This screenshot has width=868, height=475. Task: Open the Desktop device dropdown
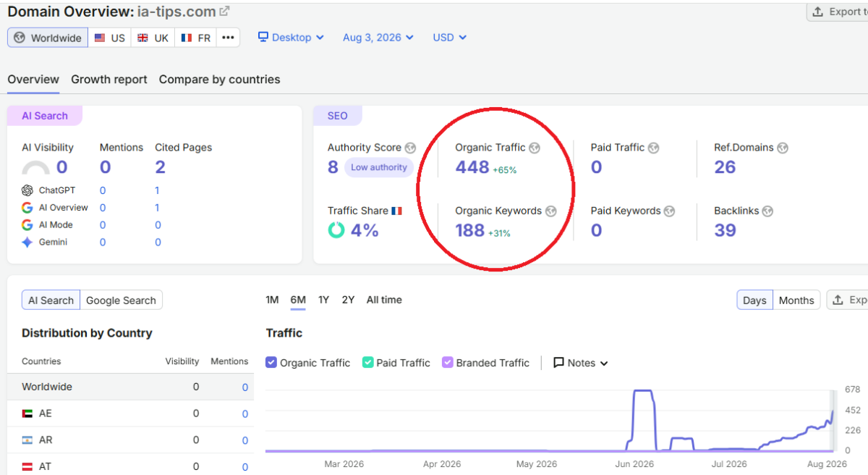coord(292,38)
